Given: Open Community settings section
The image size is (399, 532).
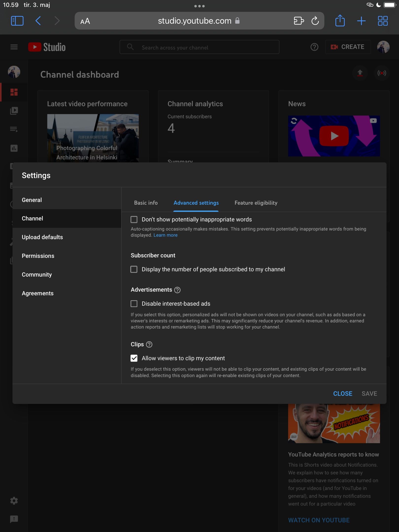Looking at the screenshot, I should 67,275.
